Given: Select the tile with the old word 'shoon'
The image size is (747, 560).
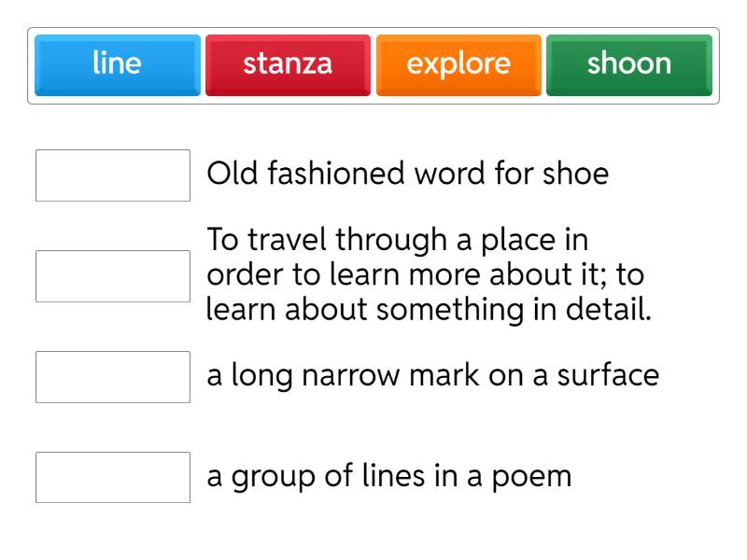Looking at the screenshot, I should (x=628, y=64).
